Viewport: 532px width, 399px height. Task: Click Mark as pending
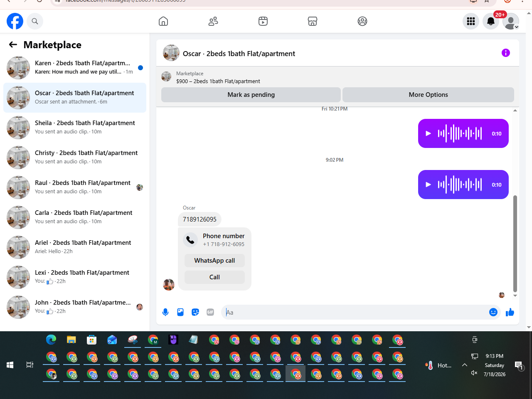click(251, 95)
